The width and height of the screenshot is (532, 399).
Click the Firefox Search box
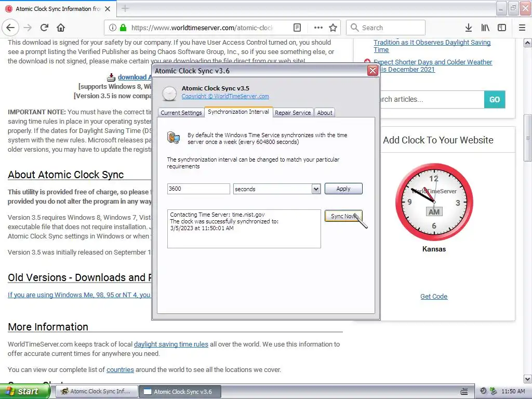tap(385, 28)
